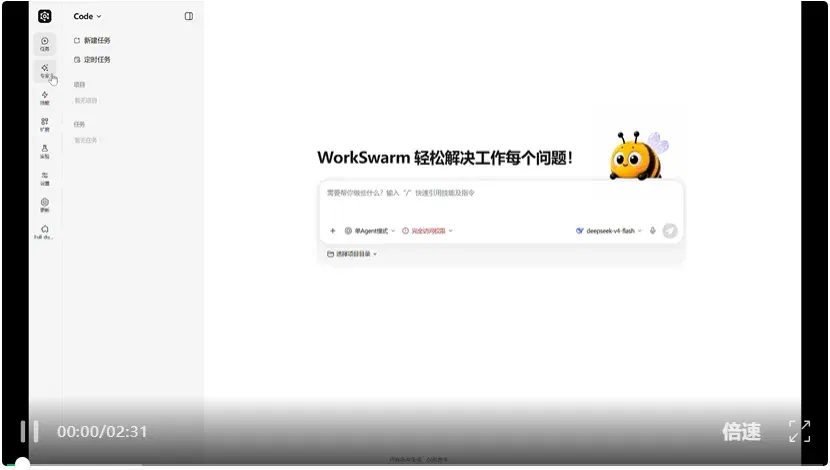Image resolution: width=830 pixels, height=470 pixels.
Task: Click the 任务 section heading in panel
Action: coord(79,124)
